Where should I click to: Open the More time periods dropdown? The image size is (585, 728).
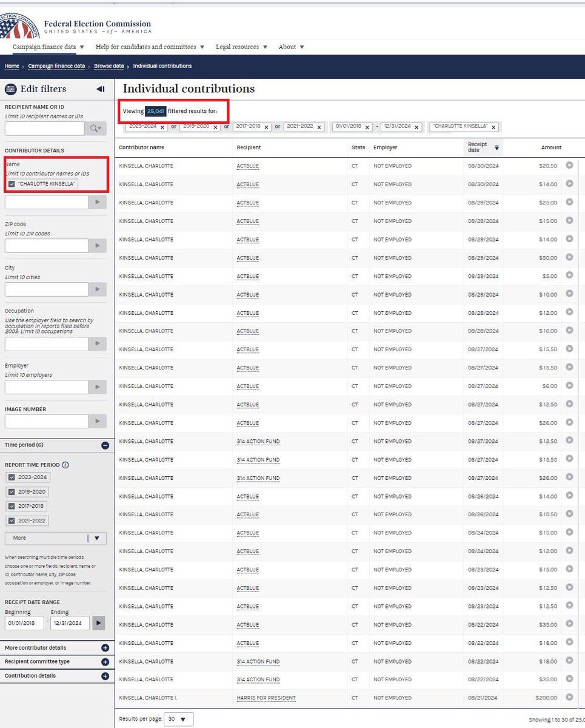pos(56,538)
